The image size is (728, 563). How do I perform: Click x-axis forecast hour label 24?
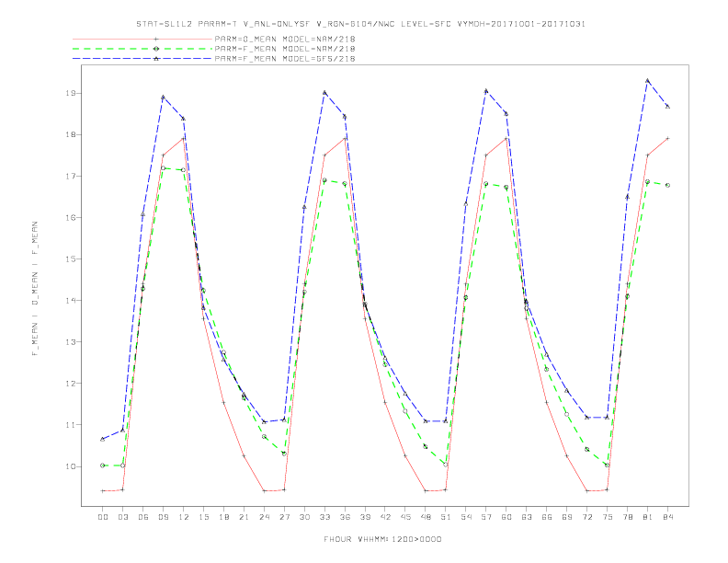click(x=264, y=517)
